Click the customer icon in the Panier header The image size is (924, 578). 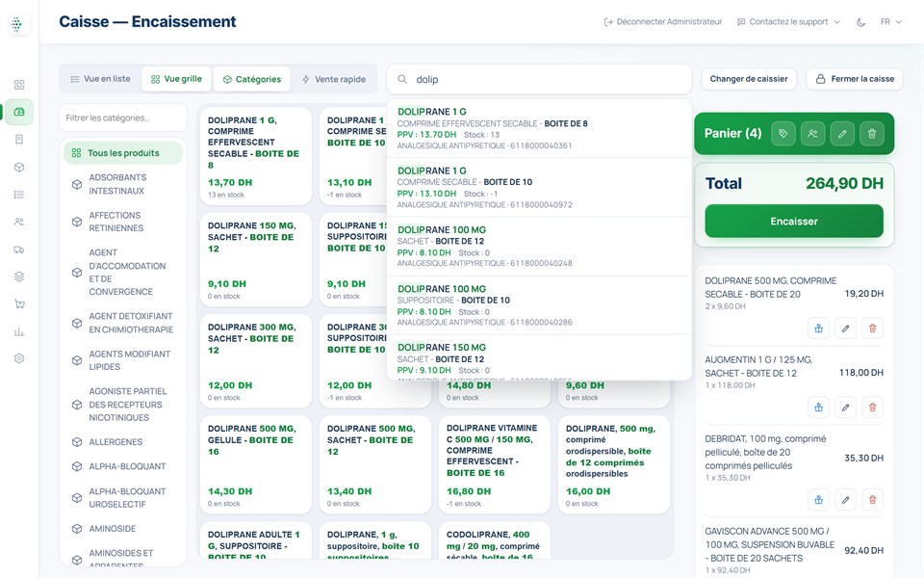(x=812, y=133)
